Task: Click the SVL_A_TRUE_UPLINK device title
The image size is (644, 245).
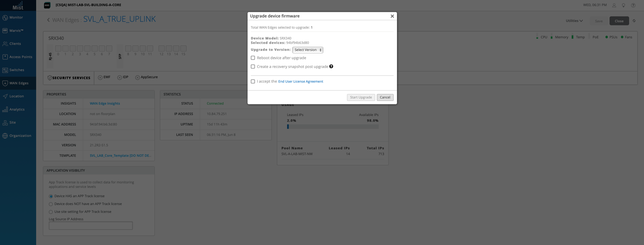Action: tap(119, 19)
